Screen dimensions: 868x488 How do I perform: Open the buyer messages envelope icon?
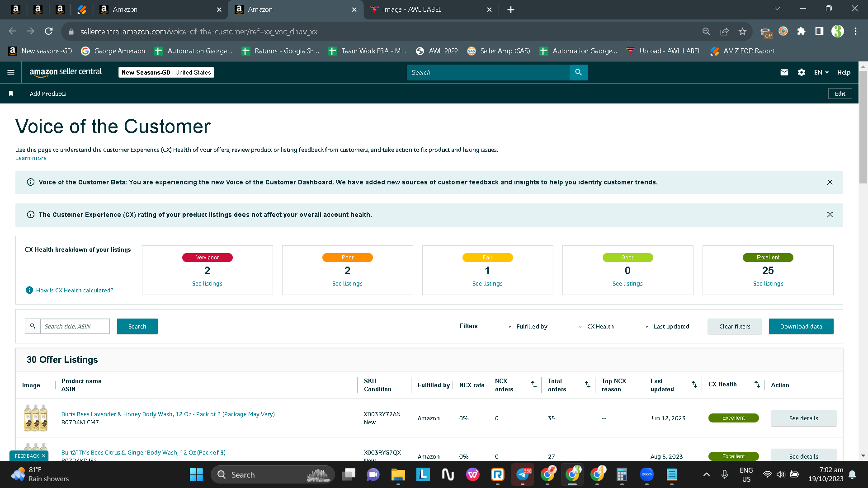tap(784, 72)
